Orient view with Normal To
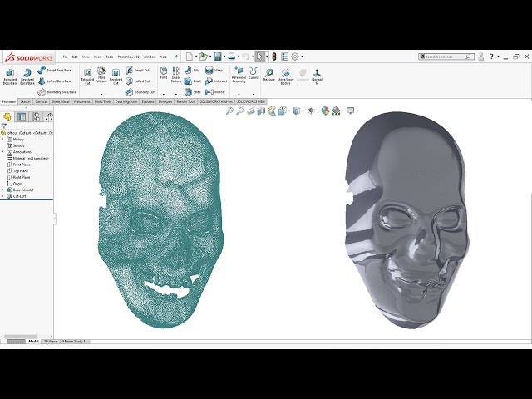This screenshot has height=399, width=532. (317, 76)
